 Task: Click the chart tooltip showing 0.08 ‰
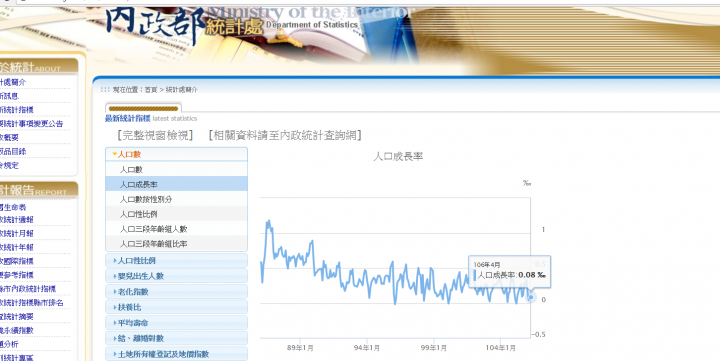coord(509,271)
